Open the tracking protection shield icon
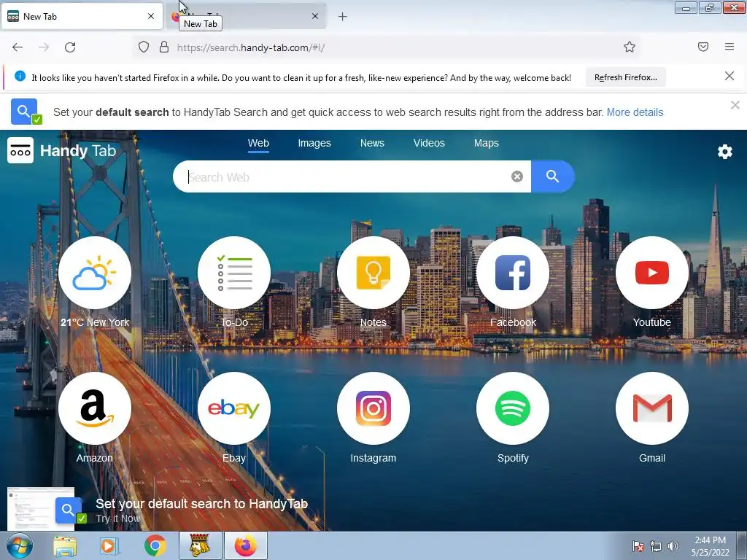Viewport: 747px width, 560px height. 144,47
